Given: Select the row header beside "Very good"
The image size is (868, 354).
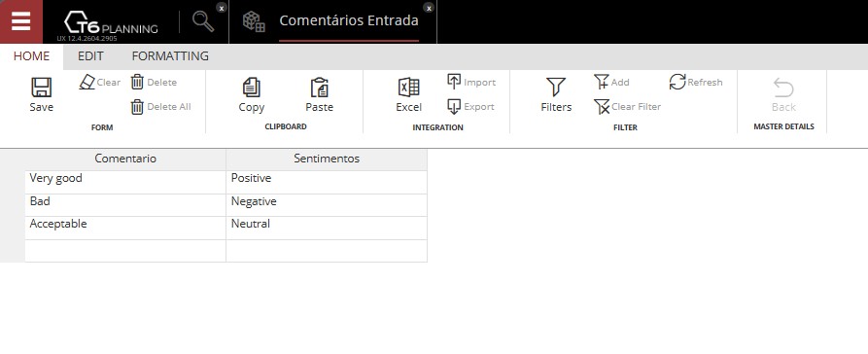Looking at the screenshot, I should (13, 182).
